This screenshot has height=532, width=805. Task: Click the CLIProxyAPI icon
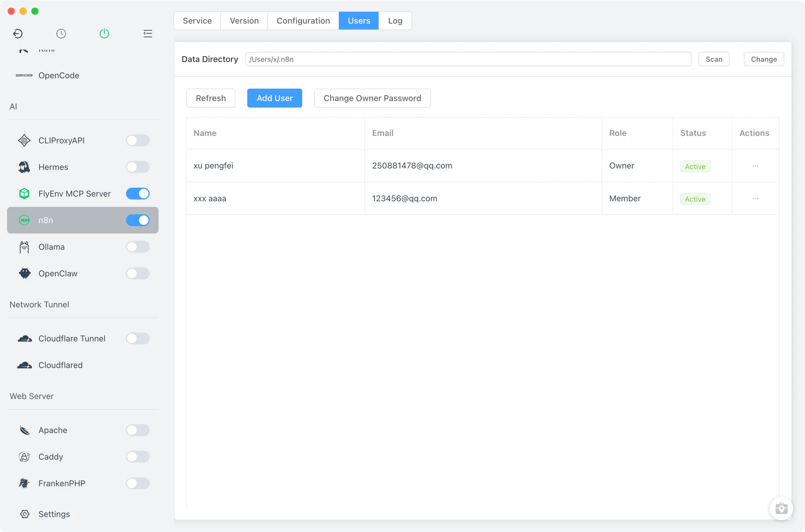24,140
